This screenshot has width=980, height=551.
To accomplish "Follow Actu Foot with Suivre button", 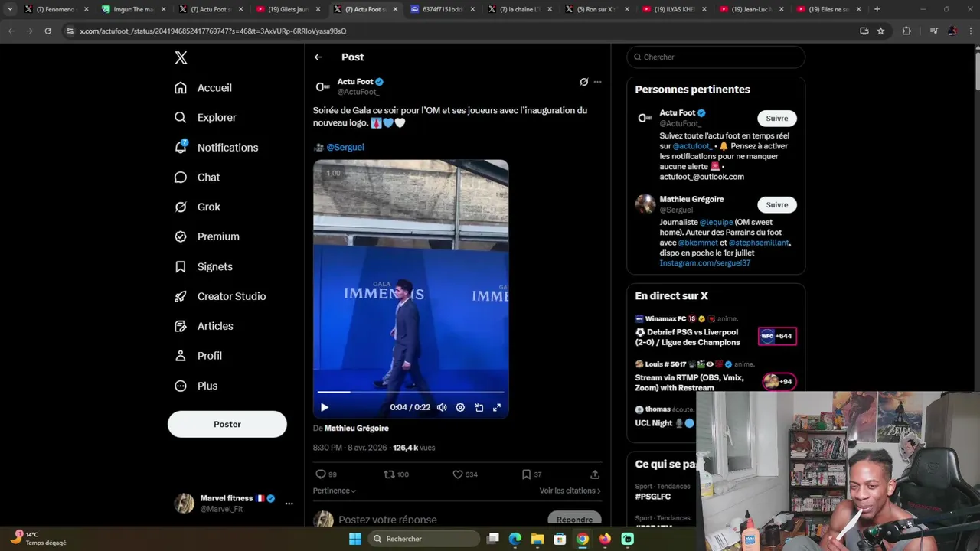I will [777, 119].
